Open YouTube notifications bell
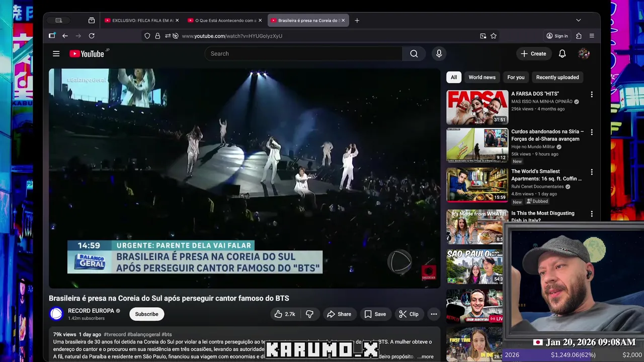 click(x=562, y=54)
